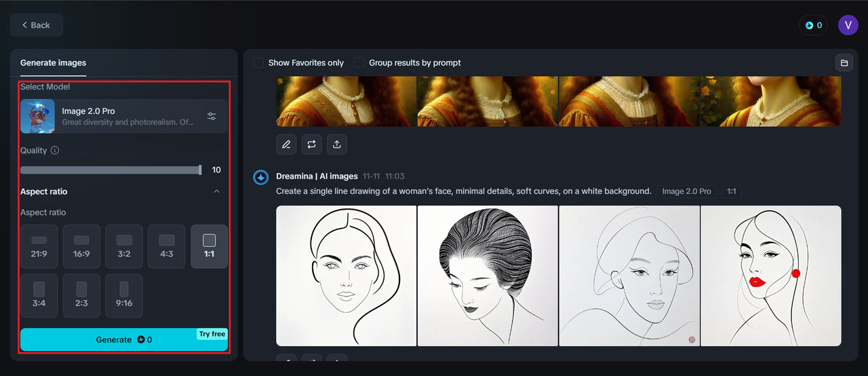Click the regenerate arrows icon under portraits
This screenshot has height=376, width=868.
pyautogui.click(x=312, y=144)
